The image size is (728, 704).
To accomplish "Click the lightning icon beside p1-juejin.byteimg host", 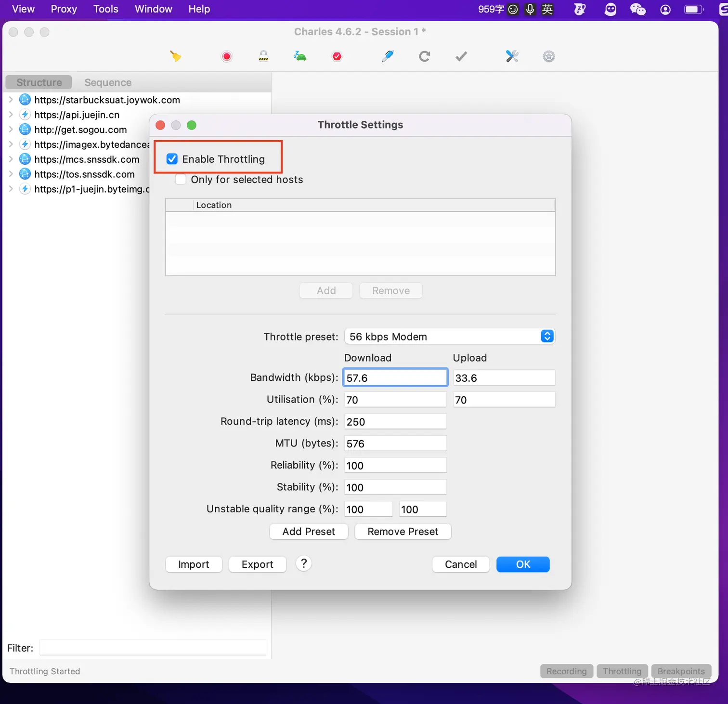I will (25, 189).
